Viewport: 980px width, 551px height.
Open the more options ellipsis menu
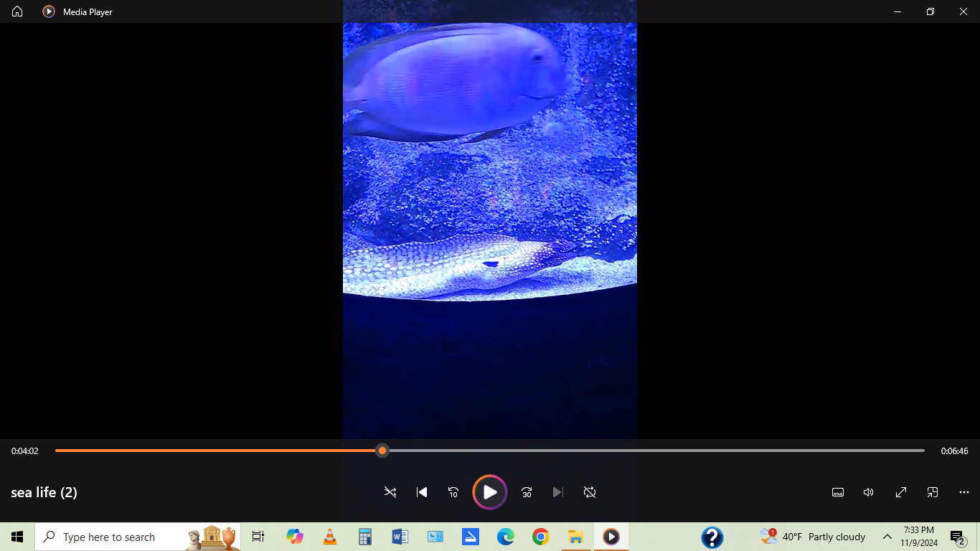point(964,492)
